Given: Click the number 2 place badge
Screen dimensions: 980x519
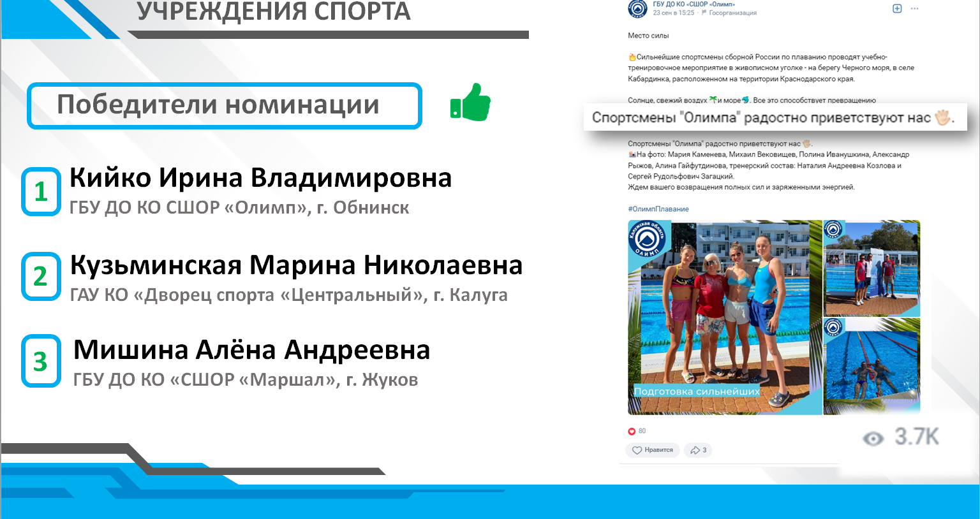Looking at the screenshot, I should coord(41,277).
